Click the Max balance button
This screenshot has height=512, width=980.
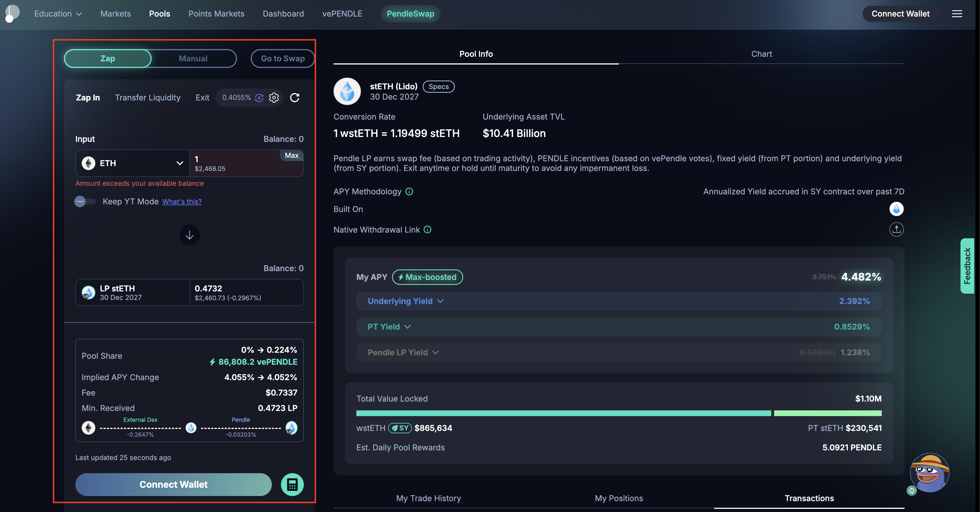click(x=292, y=155)
